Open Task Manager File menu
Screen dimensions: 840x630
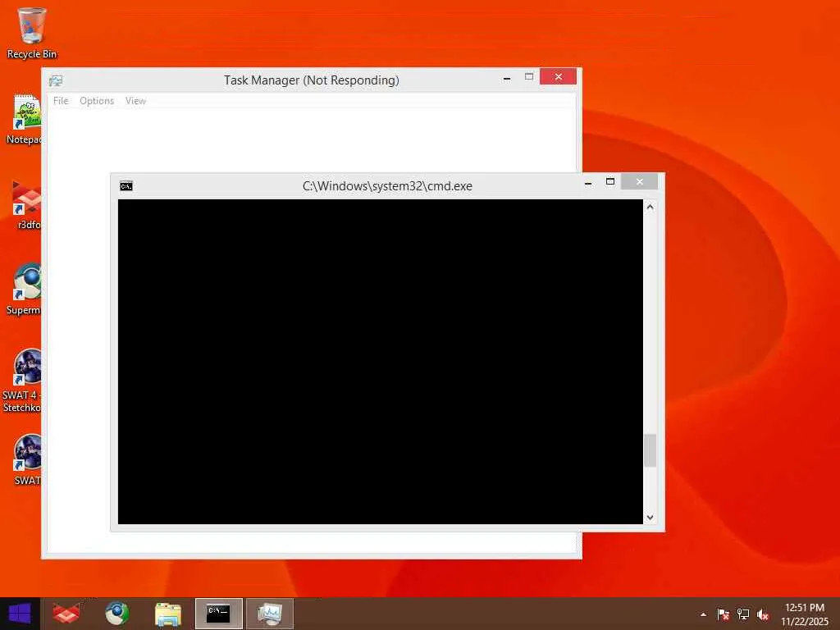(x=61, y=101)
